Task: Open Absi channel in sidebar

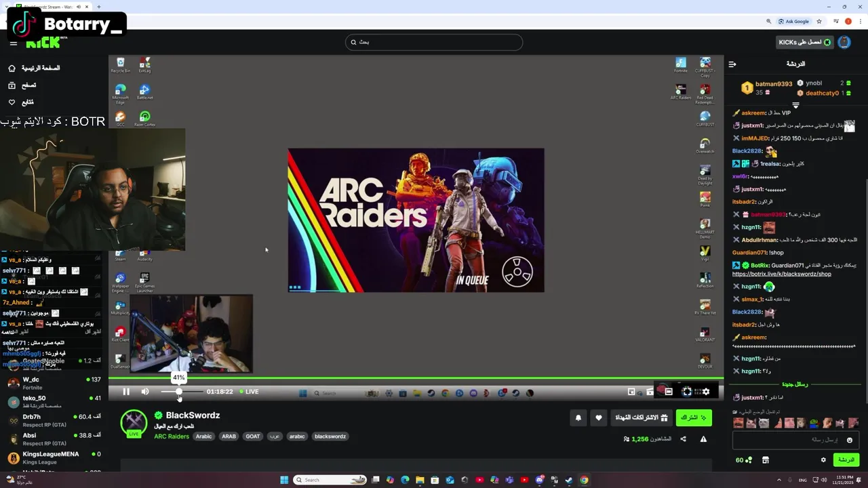Action: (53, 439)
